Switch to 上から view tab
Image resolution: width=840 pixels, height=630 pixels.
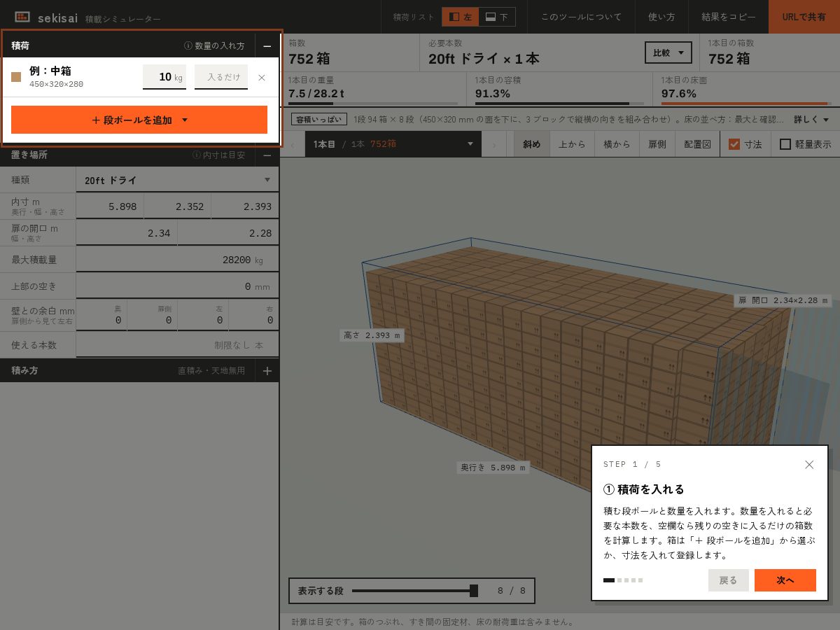(572, 144)
